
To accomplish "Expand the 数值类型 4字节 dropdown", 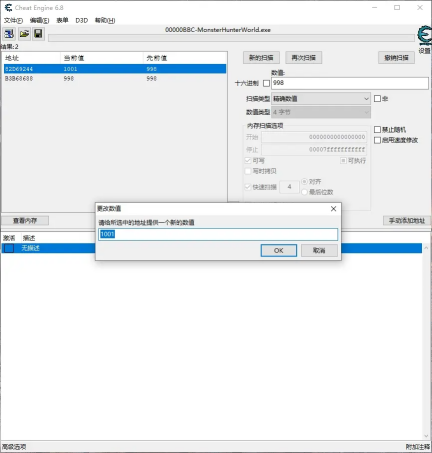I will pyautogui.click(x=321, y=112).
